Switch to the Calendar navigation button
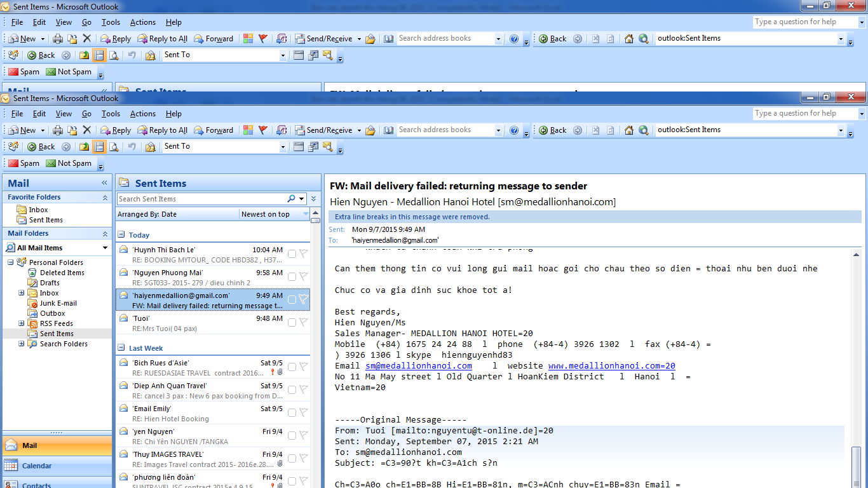 point(57,466)
